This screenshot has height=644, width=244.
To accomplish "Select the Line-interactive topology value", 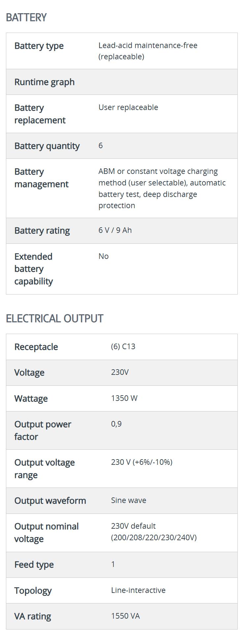I will point(138,590).
